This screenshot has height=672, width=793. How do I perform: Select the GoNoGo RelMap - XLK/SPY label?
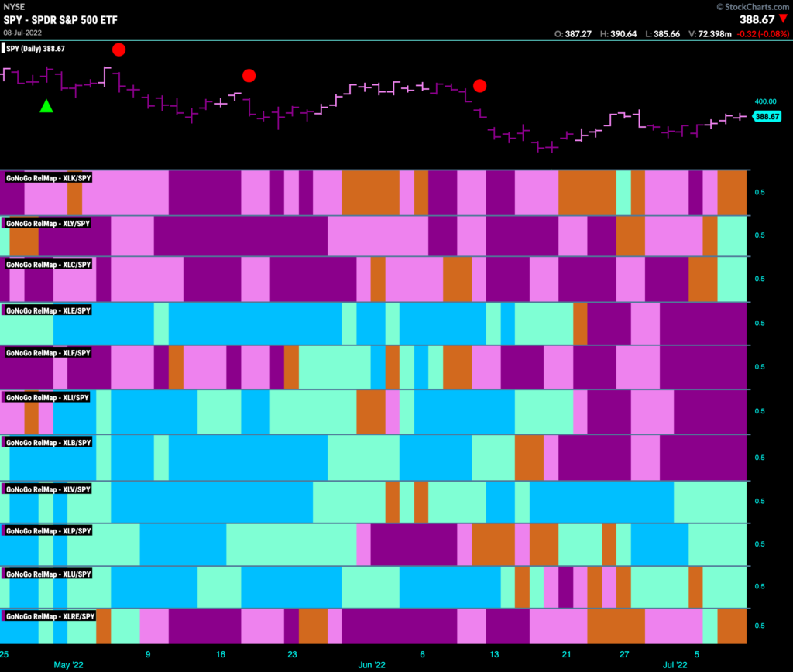pos(49,178)
